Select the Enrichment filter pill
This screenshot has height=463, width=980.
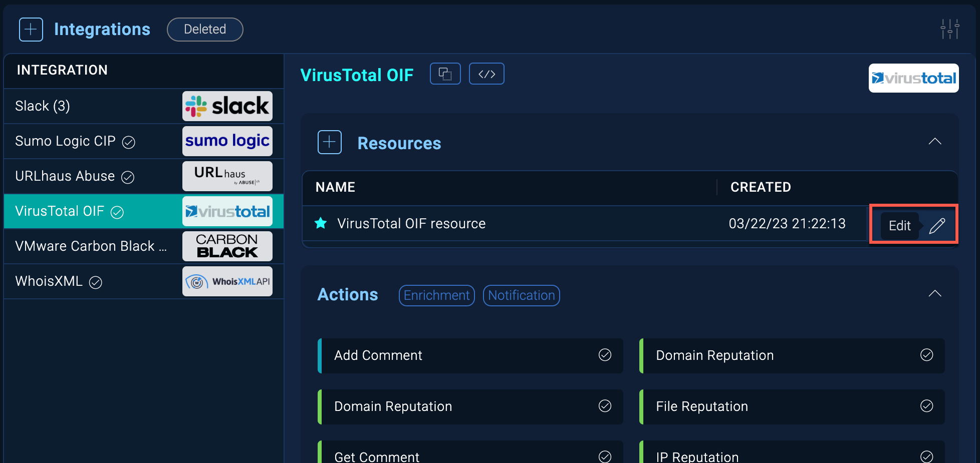[x=436, y=295]
